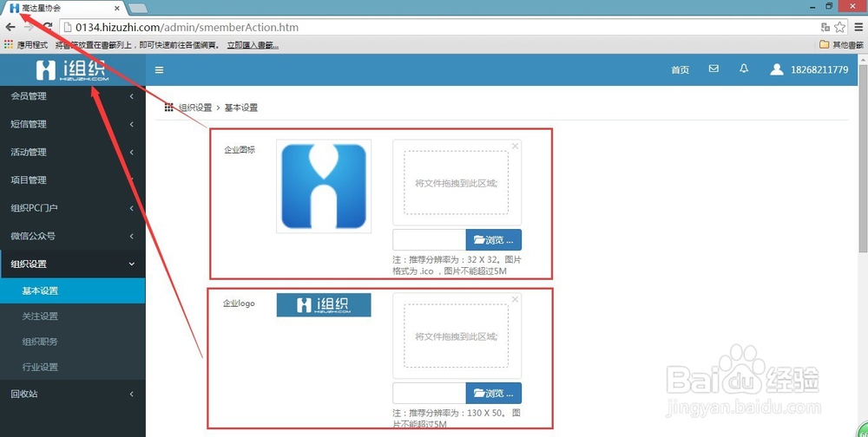Bookmark page with star icon
The image size is (868, 437).
click(x=839, y=27)
